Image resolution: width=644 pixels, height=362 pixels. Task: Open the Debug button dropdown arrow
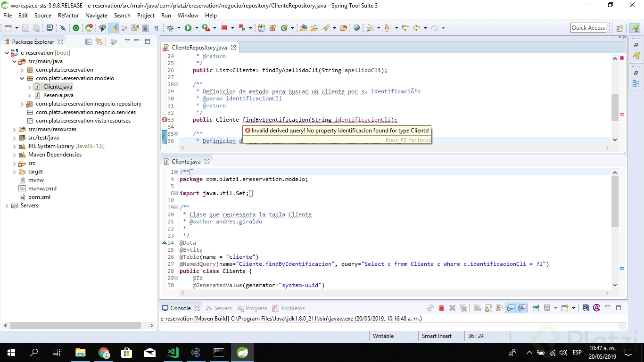(x=178, y=28)
